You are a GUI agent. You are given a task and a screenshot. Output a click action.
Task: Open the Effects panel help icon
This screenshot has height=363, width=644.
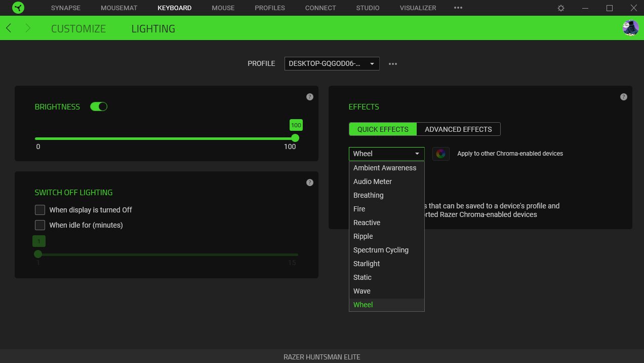pyautogui.click(x=624, y=97)
